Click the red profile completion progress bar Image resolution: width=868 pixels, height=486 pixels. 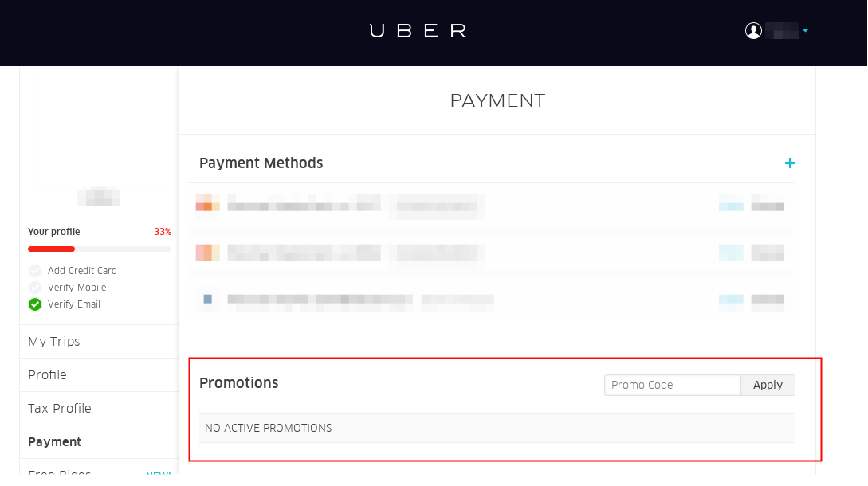(52, 249)
